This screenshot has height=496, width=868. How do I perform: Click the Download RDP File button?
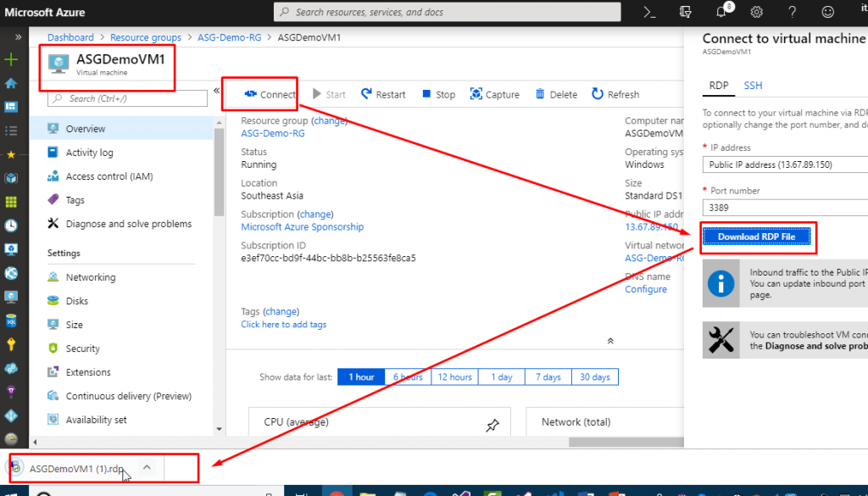pyautogui.click(x=756, y=237)
